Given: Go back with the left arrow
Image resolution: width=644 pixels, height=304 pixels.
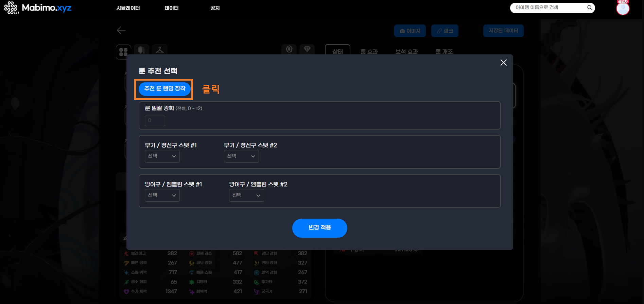Looking at the screenshot, I should pos(121,30).
